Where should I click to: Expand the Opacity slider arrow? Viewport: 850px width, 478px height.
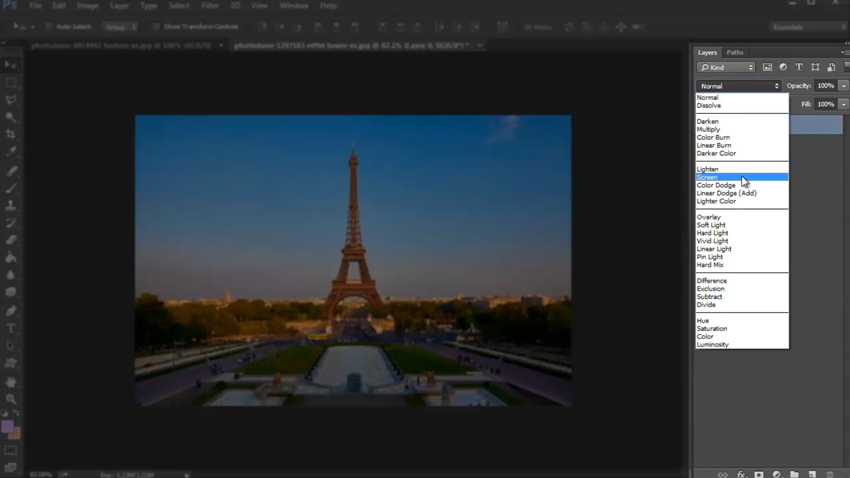point(843,86)
